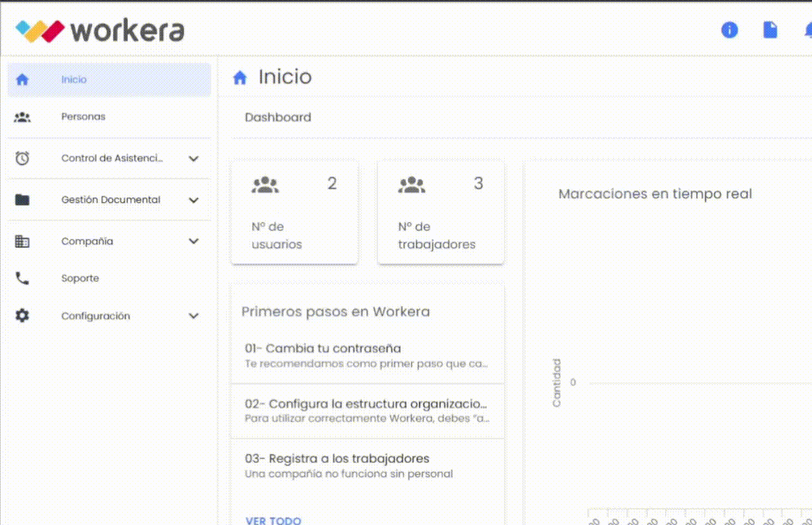Click 'Para utilizar correctamente Workera' text

pyautogui.click(x=367, y=418)
